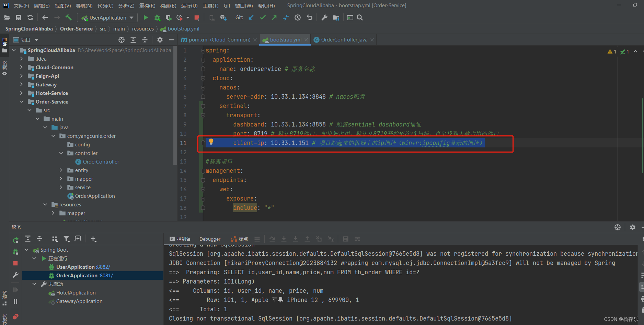Open the UserApplication :8082/ link
Viewport: 644px width, 325px height.
103,267
